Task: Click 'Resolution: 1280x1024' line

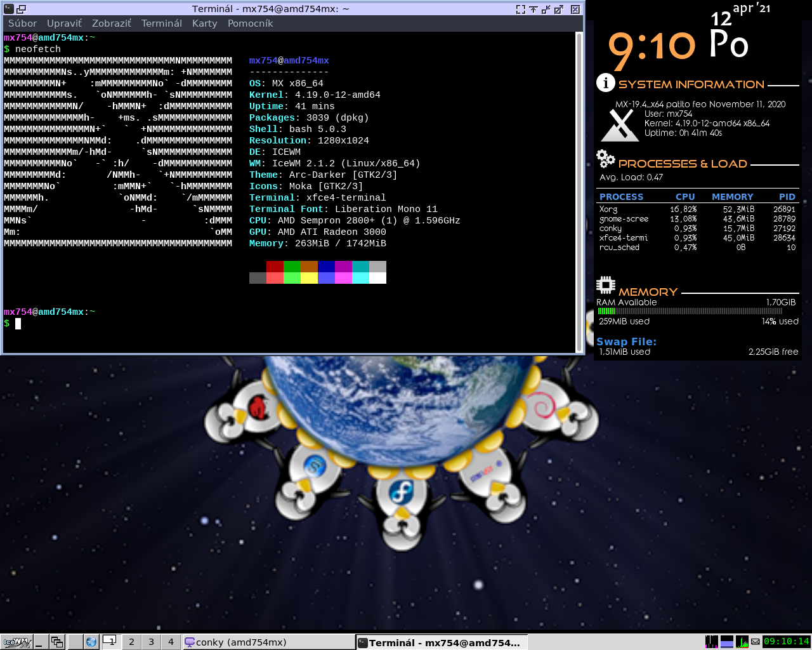Action: [309, 141]
